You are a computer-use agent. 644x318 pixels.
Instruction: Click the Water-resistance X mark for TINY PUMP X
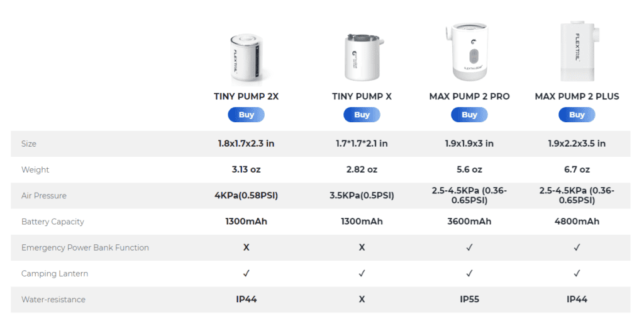point(362,300)
